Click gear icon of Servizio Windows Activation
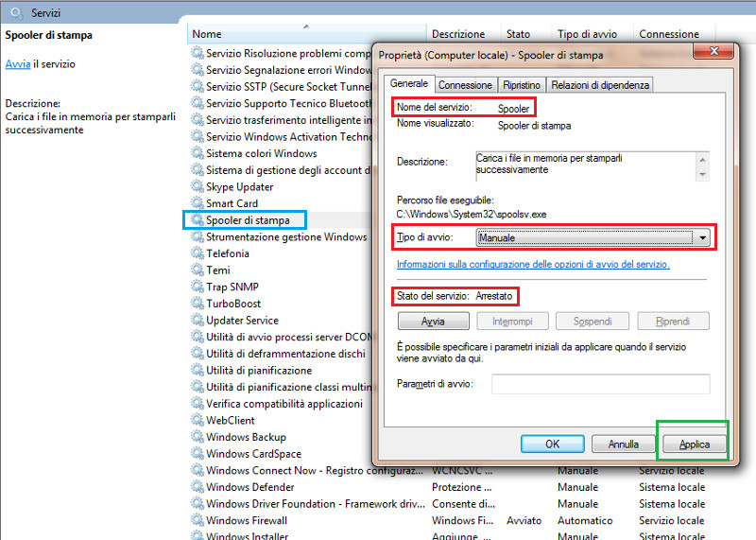The height and width of the screenshot is (540, 756). 198,136
